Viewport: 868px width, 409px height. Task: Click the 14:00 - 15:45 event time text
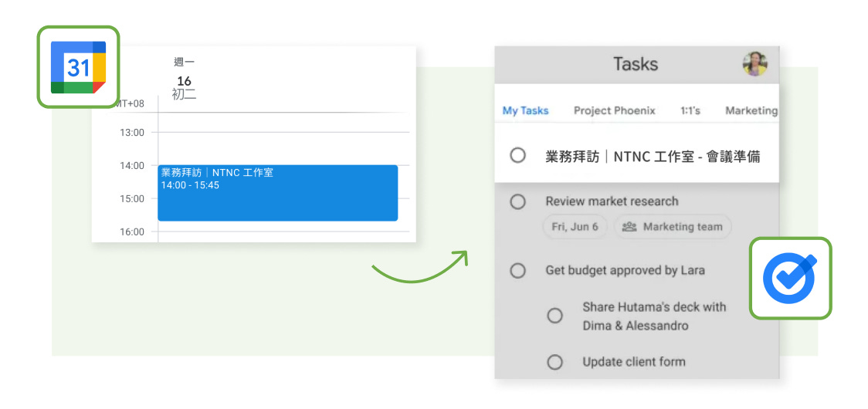coord(190,185)
